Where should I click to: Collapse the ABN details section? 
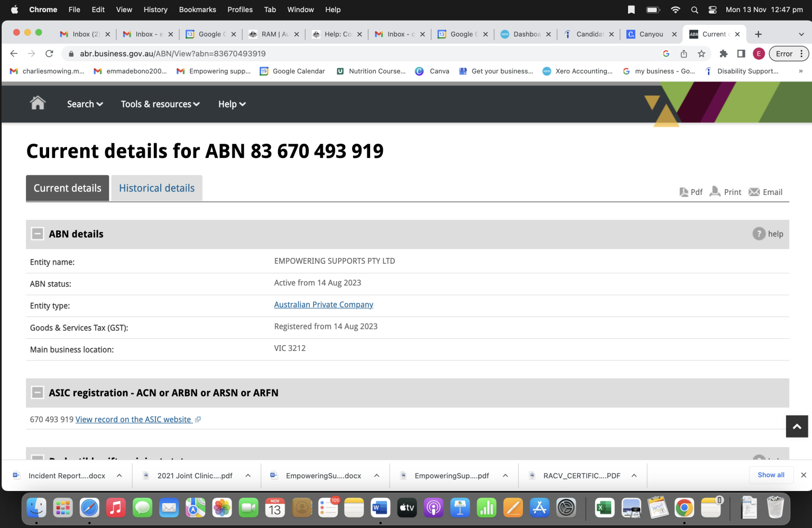(38, 234)
